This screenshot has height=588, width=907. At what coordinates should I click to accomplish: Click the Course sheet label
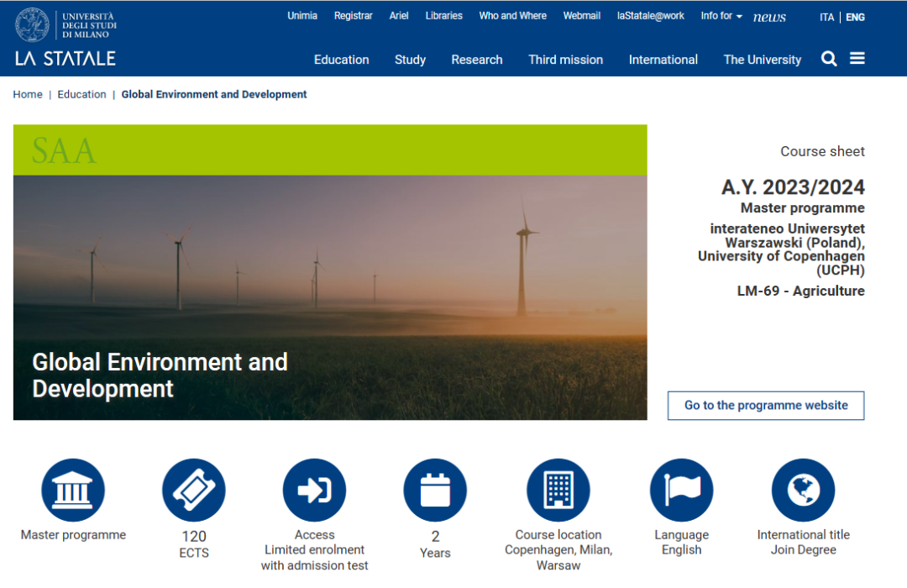pos(822,151)
